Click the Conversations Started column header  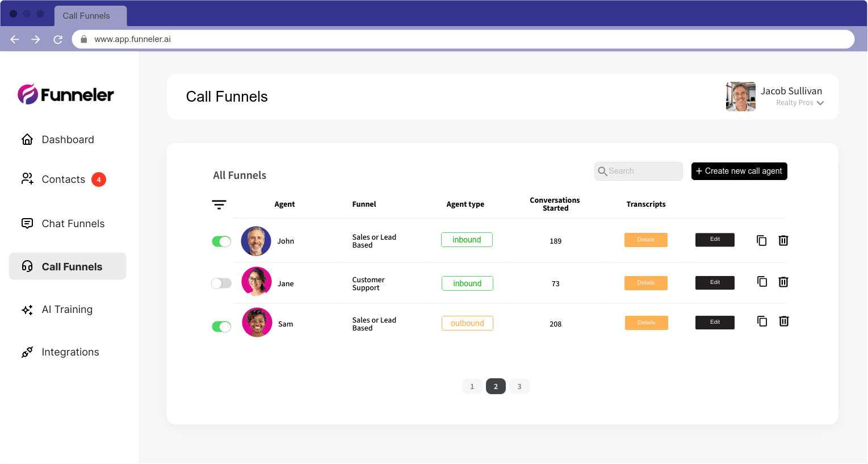555,204
